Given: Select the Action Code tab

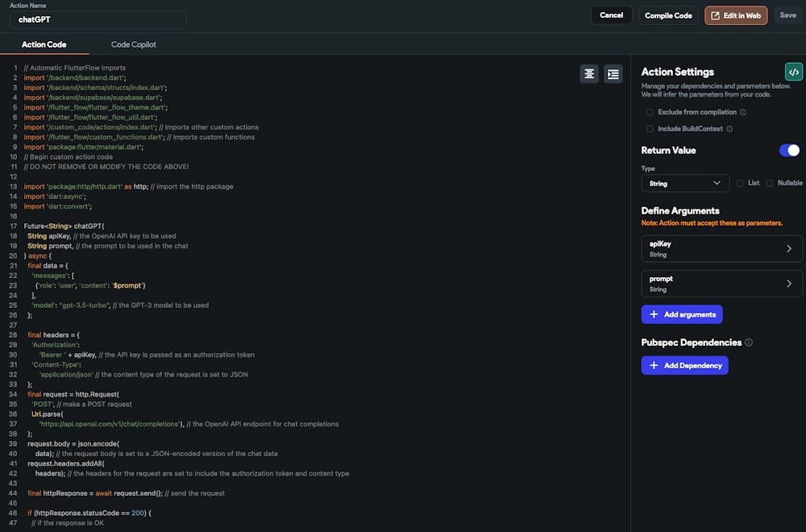Looking at the screenshot, I should [x=44, y=44].
